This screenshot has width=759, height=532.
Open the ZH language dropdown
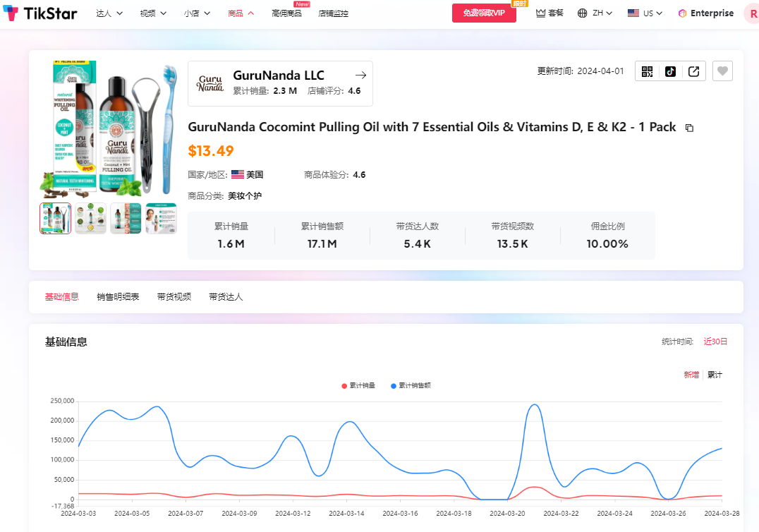click(x=602, y=13)
